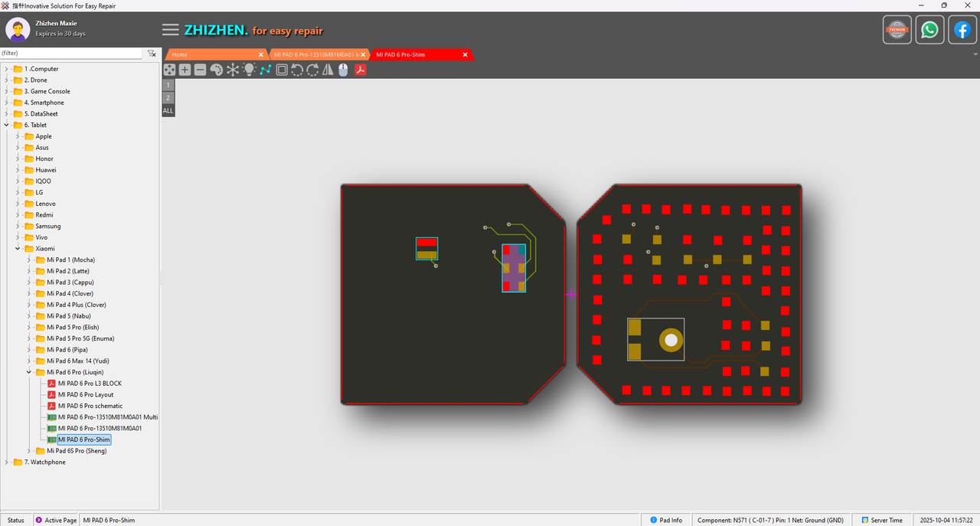Collapse the 6. Tablet folder
The height and width of the screenshot is (526, 980).
tap(7, 125)
